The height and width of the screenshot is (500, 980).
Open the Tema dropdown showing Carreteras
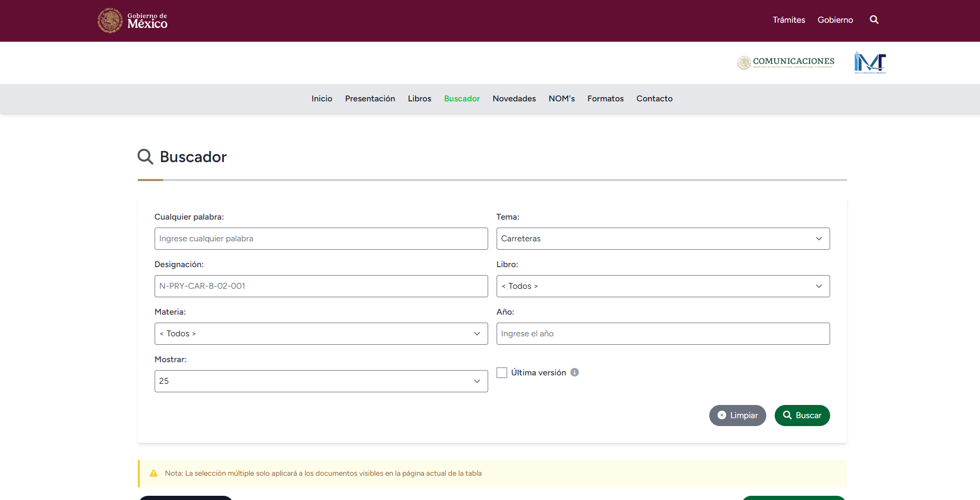coord(662,239)
